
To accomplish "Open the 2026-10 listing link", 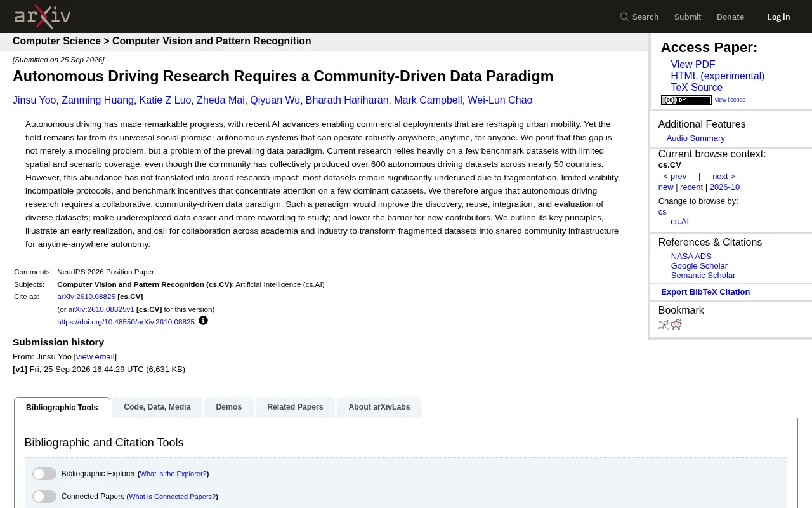I will point(724,187).
